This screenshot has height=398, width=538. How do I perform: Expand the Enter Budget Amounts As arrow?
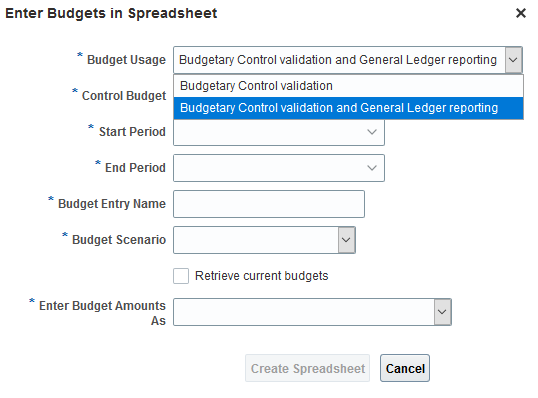pos(442,312)
